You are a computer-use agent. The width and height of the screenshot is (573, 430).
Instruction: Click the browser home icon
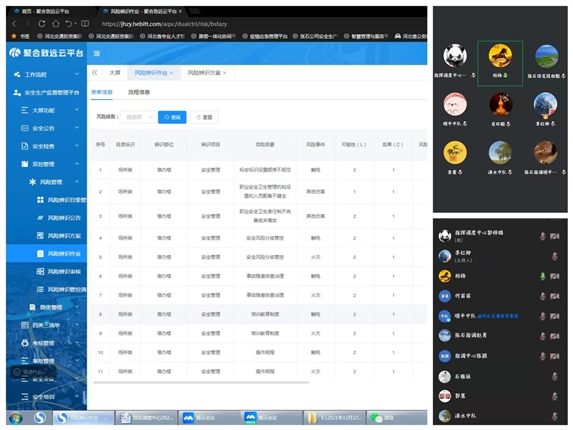(56, 24)
